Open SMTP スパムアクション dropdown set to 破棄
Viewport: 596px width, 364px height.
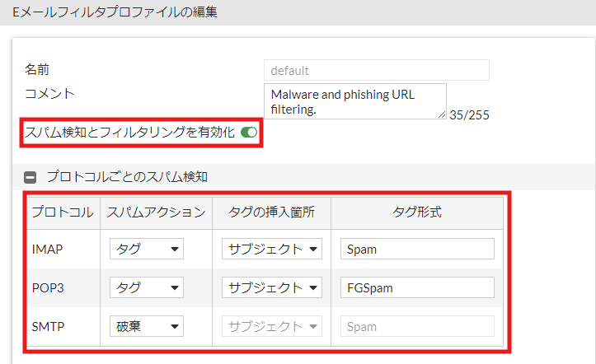point(147,326)
